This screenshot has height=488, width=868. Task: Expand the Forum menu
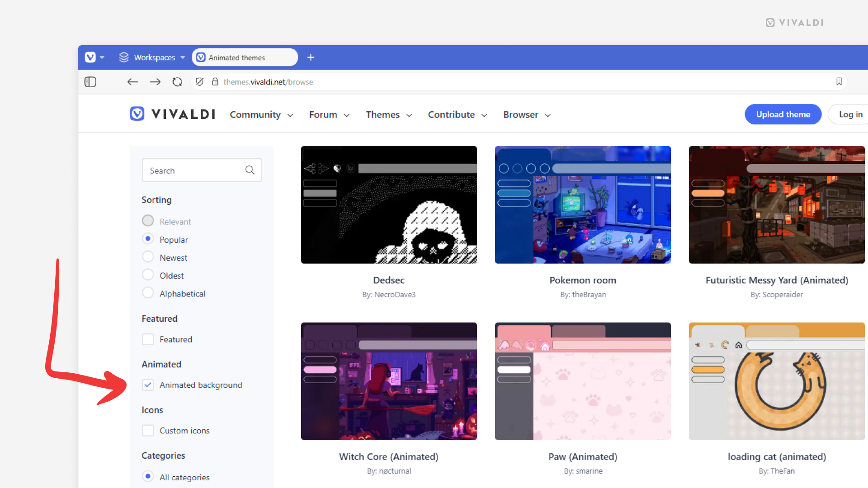329,115
